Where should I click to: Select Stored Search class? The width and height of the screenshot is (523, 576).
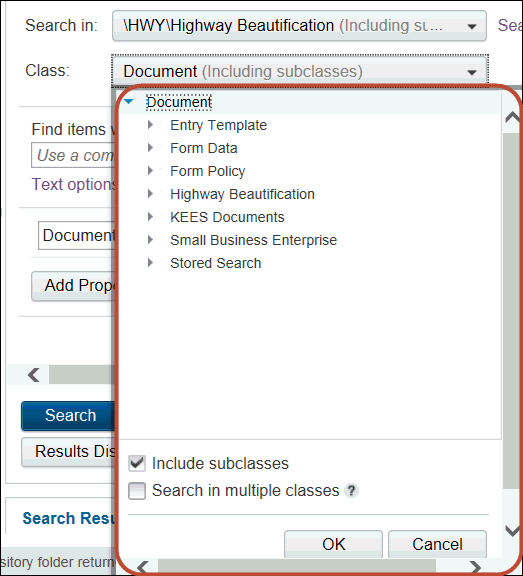click(x=216, y=263)
